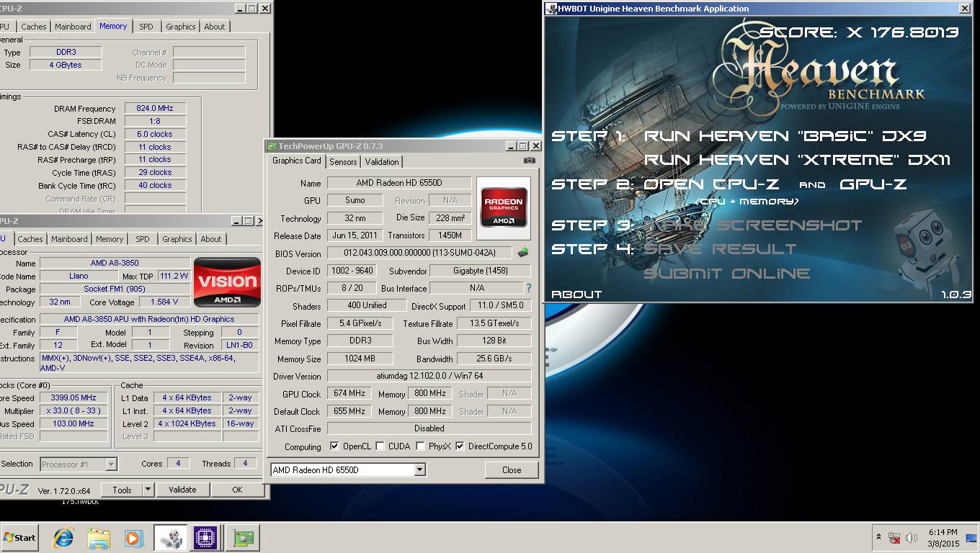The width and height of the screenshot is (980, 553).
Task: Switch to GPU-Z Sensors tab
Action: point(343,161)
